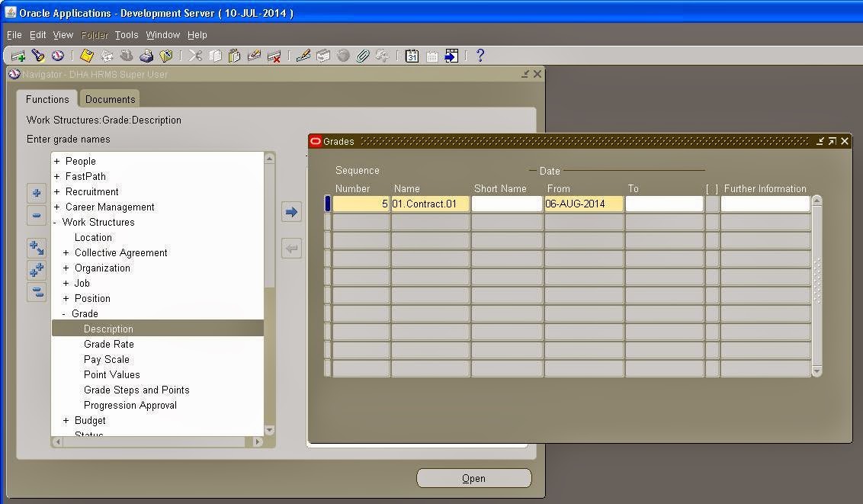This screenshot has width=863, height=504.
Task: Click the New record toolbar icon
Action: pyautogui.click(x=18, y=56)
